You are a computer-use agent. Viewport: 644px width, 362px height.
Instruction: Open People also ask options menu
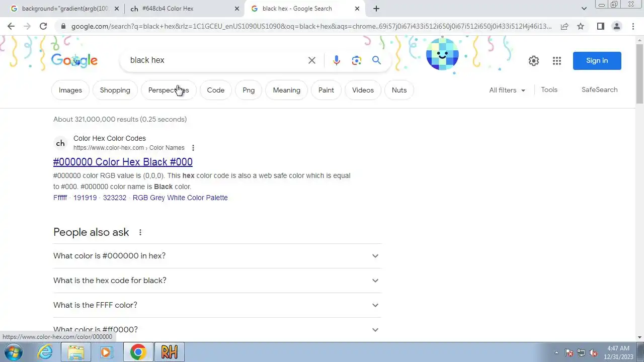[x=140, y=232]
